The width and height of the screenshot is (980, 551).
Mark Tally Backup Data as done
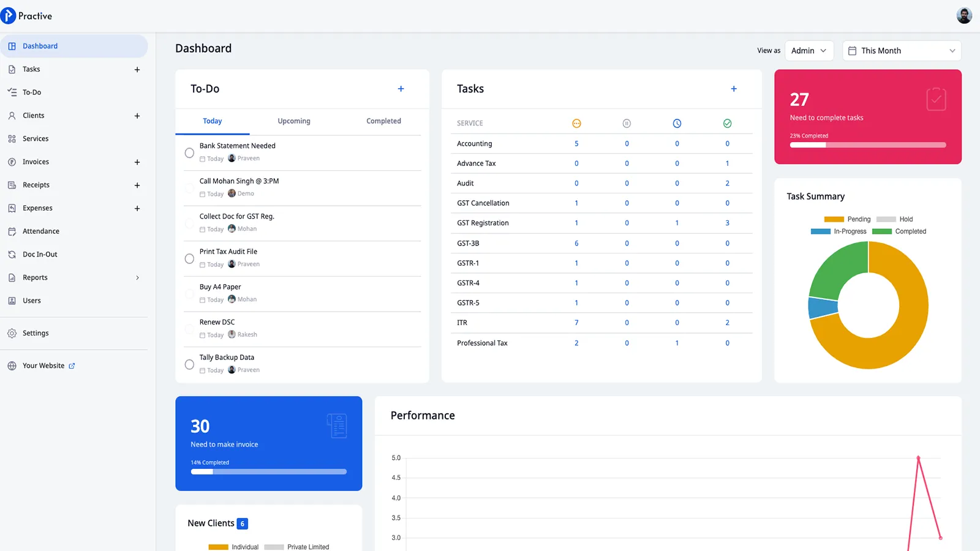(189, 365)
